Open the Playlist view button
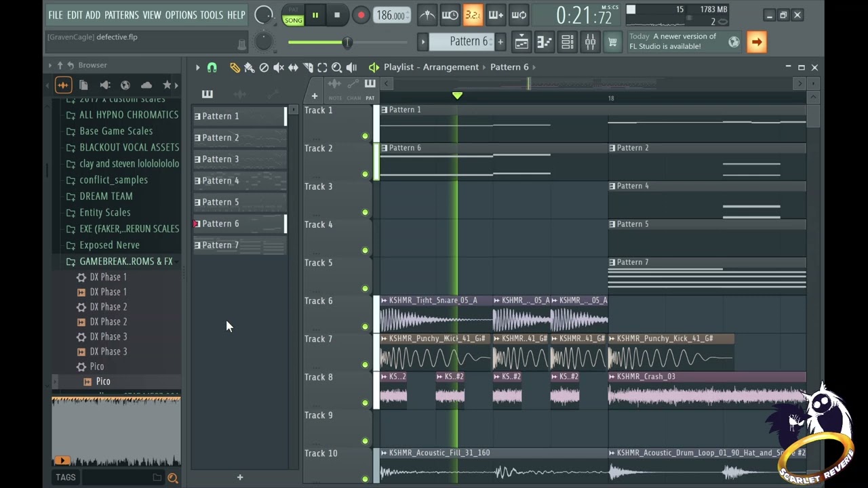This screenshot has width=868, height=488. [x=521, y=42]
